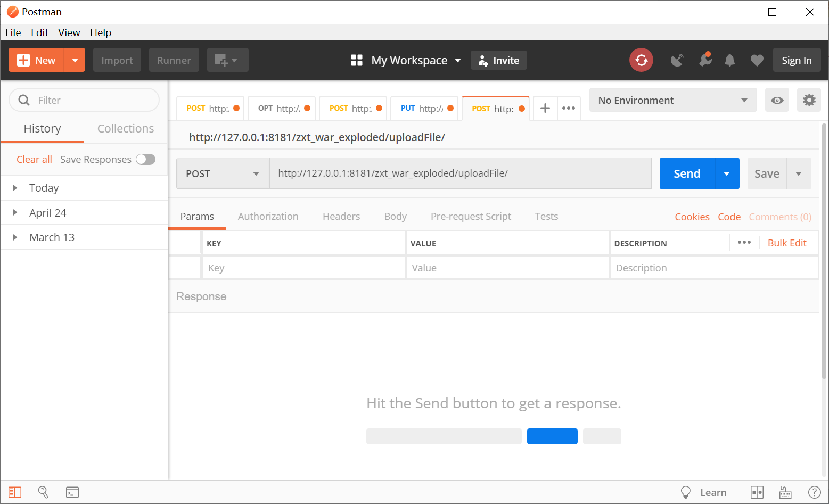
Task: Click the Key parameter input cell
Action: [303, 268]
